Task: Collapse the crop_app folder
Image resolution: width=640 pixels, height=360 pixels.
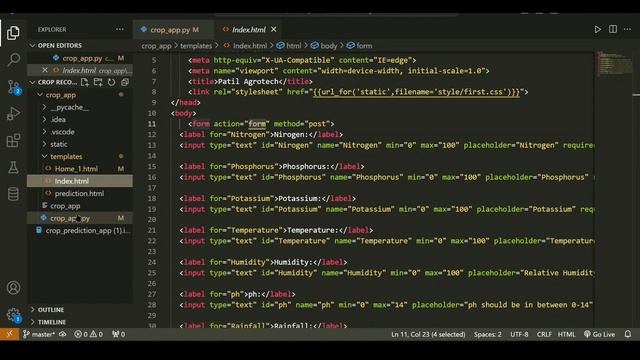Action: (x=60, y=95)
